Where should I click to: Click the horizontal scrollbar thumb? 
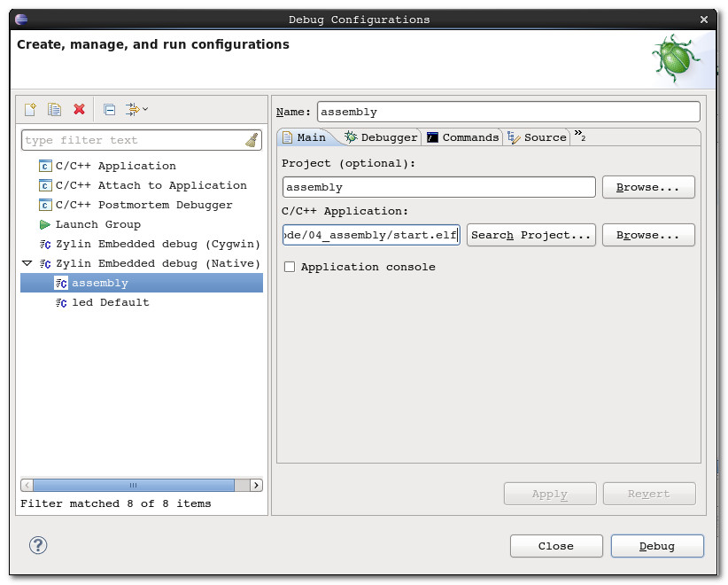tap(134, 485)
